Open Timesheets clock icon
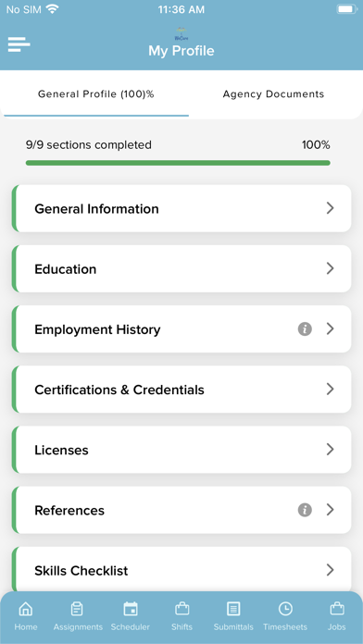Screen dimensions: 363x644 tap(285, 609)
